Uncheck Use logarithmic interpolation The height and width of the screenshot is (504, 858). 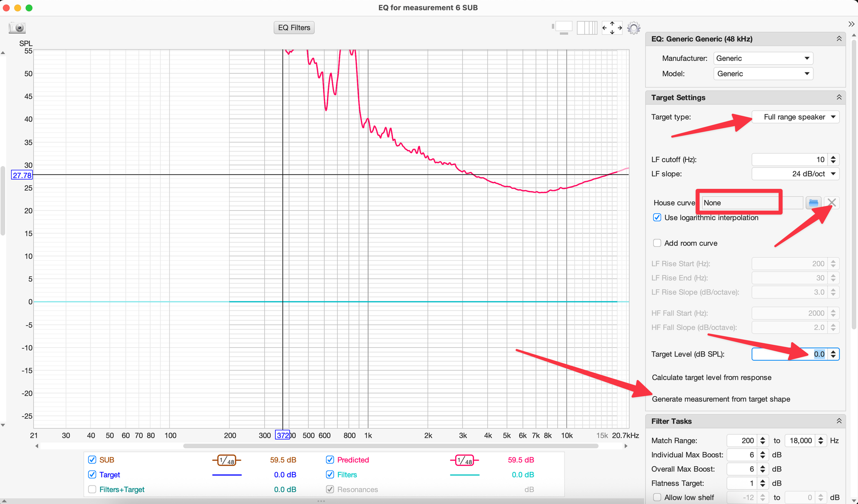pyautogui.click(x=657, y=217)
